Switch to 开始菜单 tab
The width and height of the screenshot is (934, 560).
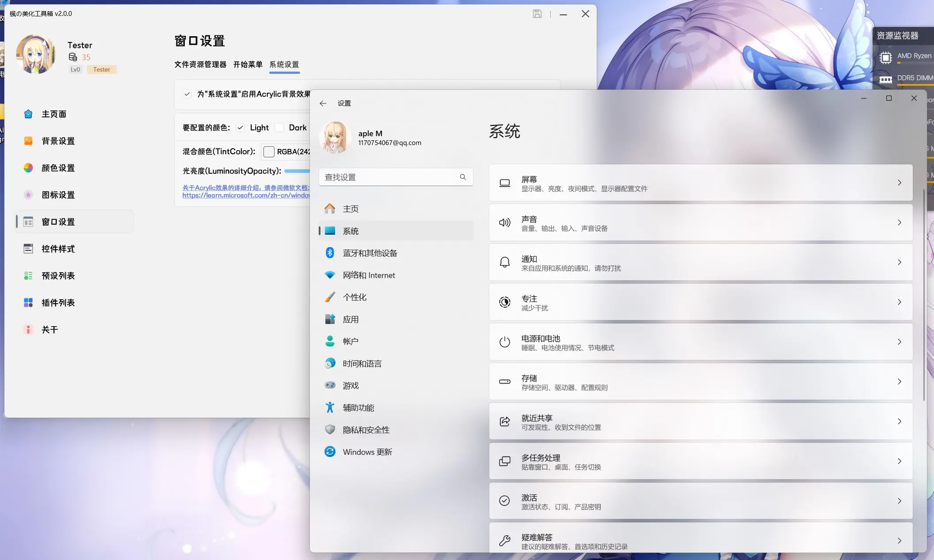click(x=248, y=65)
